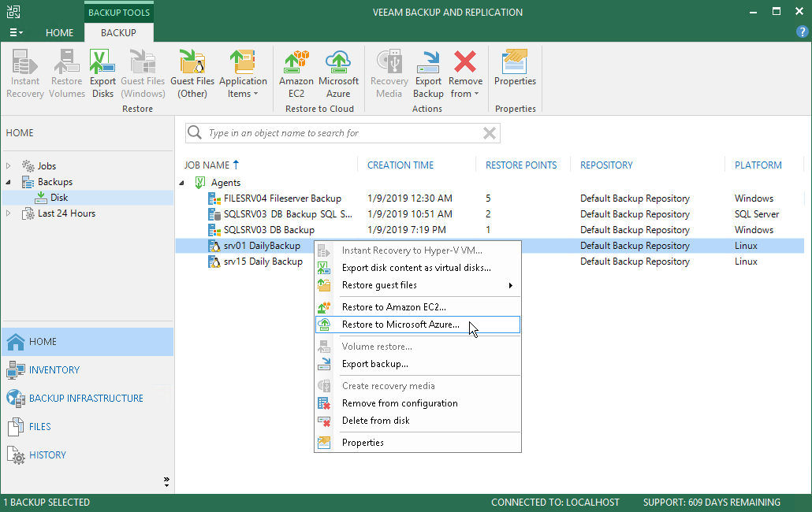Viewport: 812px width, 512px height.
Task: Expand the Last 24 Hours node
Action: coord(9,213)
